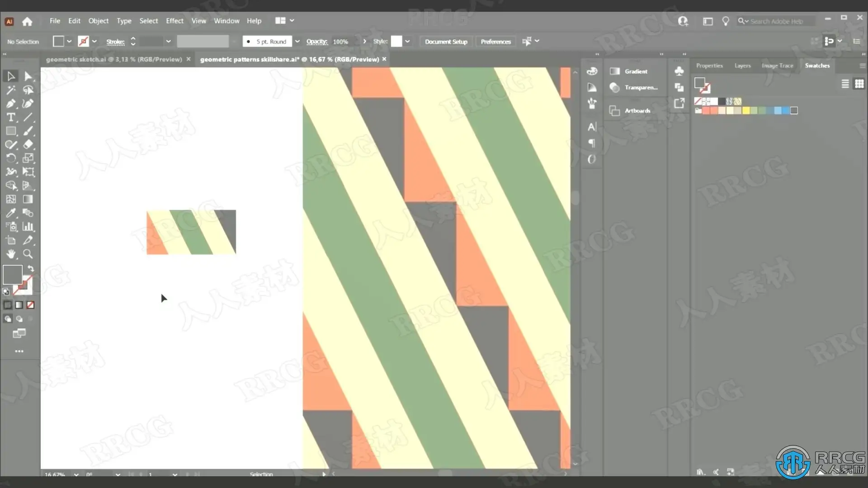Viewport: 868px width, 488px height.
Task: Select the Zoom magnifier tool
Action: click(x=28, y=254)
